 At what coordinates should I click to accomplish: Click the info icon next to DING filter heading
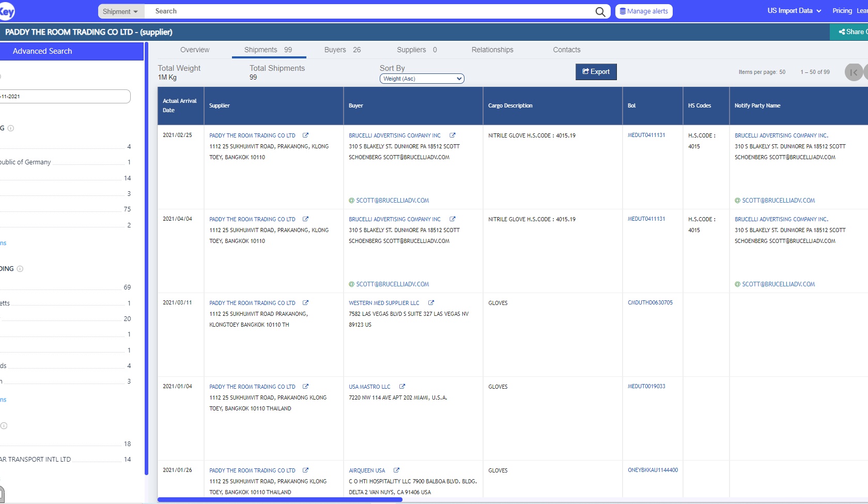(20, 269)
